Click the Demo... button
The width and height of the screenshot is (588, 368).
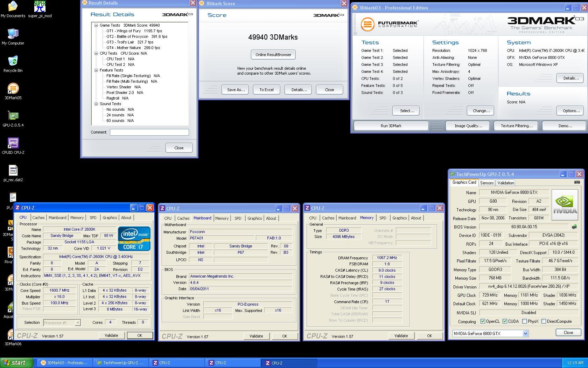pyautogui.click(x=565, y=126)
